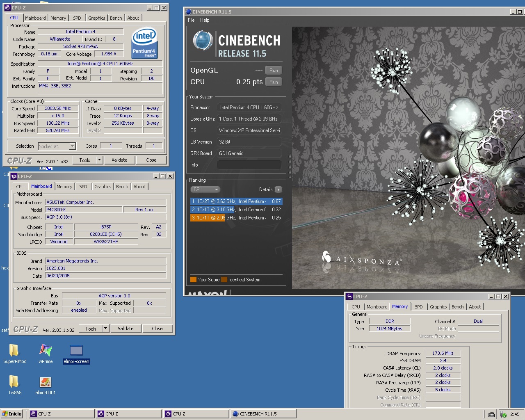Open About tab in memory CPU-Z window
This screenshot has width=525, height=420.
click(x=475, y=307)
